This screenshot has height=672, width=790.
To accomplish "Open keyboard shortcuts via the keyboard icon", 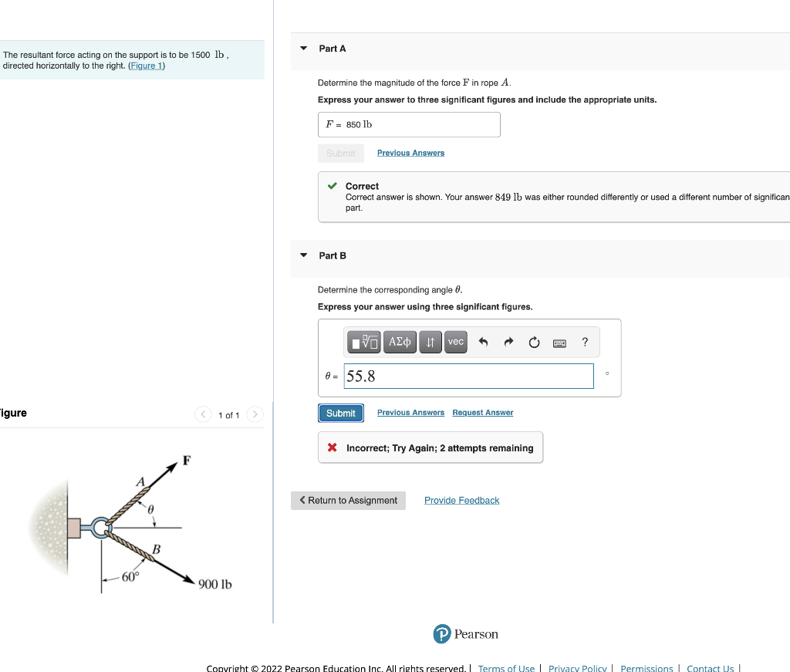I will pos(559,342).
